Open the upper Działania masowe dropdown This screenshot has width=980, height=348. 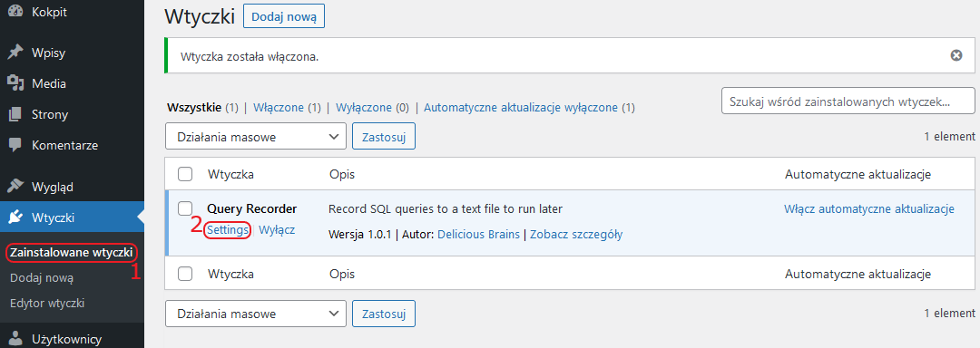[256, 137]
